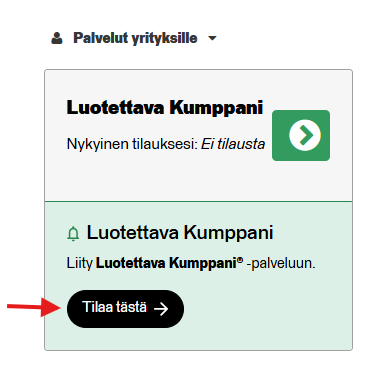376x376 pixels.
Task: Click the light green lower card panel
Action: click(198, 276)
